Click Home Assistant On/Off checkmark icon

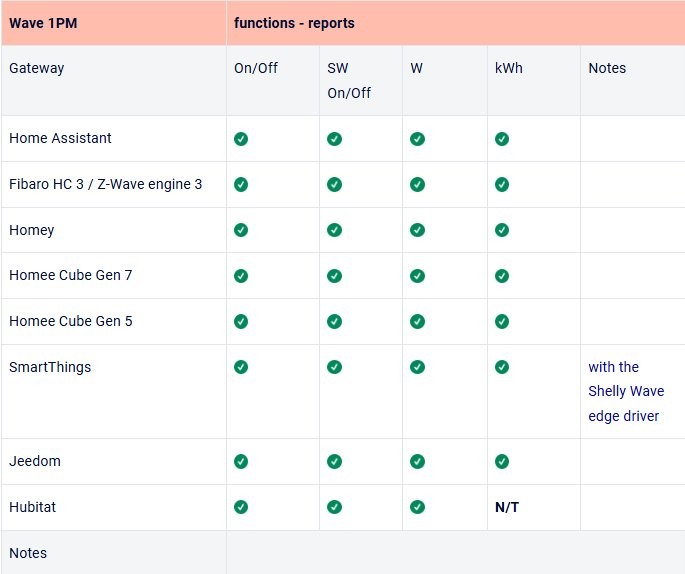pos(241,139)
